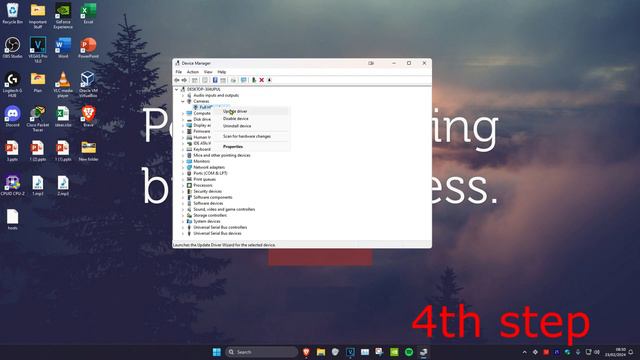Click the taskbar Search box
This screenshot has height=360, width=640.
point(262,352)
